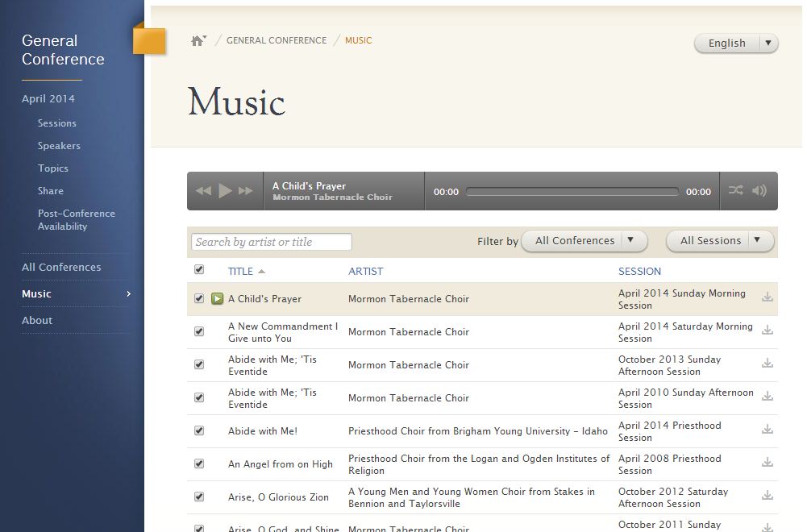Toggle the select-all checkbox in the header row
Viewport: 807px width, 532px height.
pyautogui.click(x=199, y=270)
